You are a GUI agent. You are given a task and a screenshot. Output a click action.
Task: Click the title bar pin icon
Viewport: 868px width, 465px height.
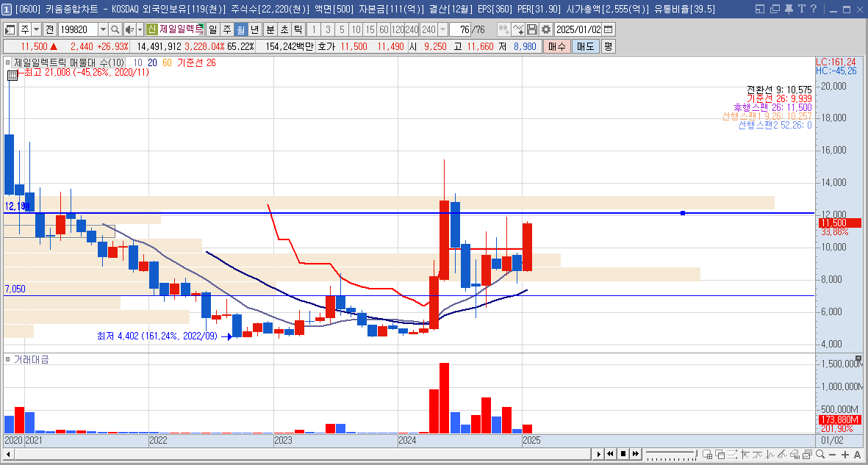(x=790, y=8)
